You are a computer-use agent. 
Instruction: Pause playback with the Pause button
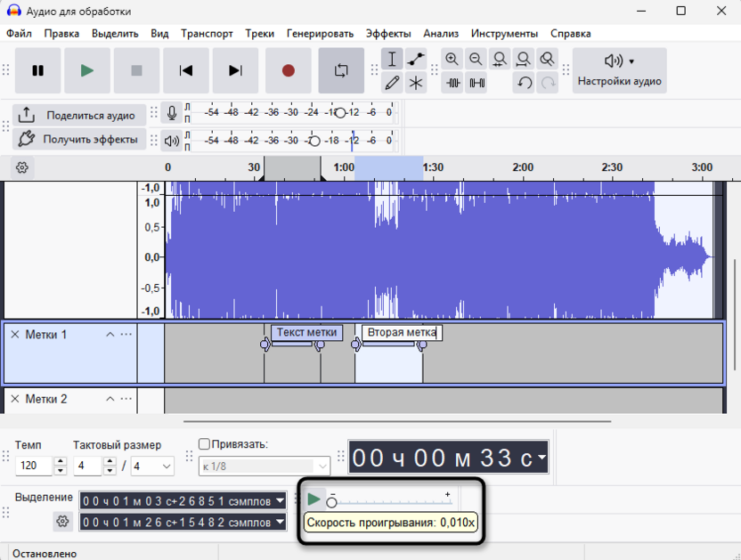tap(37, 70)
